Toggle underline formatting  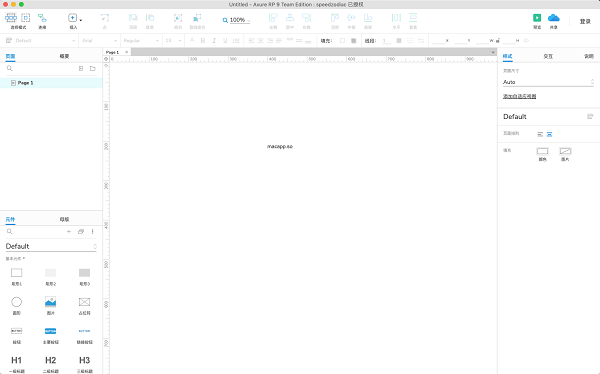click(225, 41)
